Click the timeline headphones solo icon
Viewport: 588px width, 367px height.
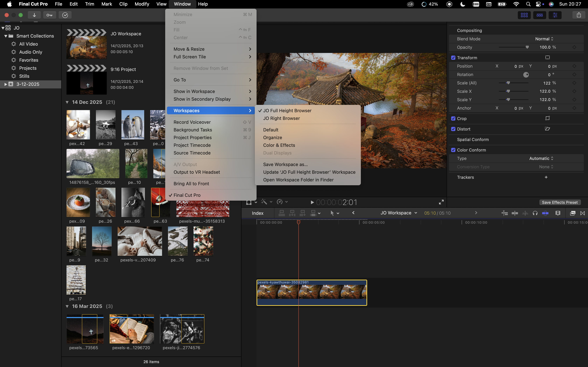535,213
